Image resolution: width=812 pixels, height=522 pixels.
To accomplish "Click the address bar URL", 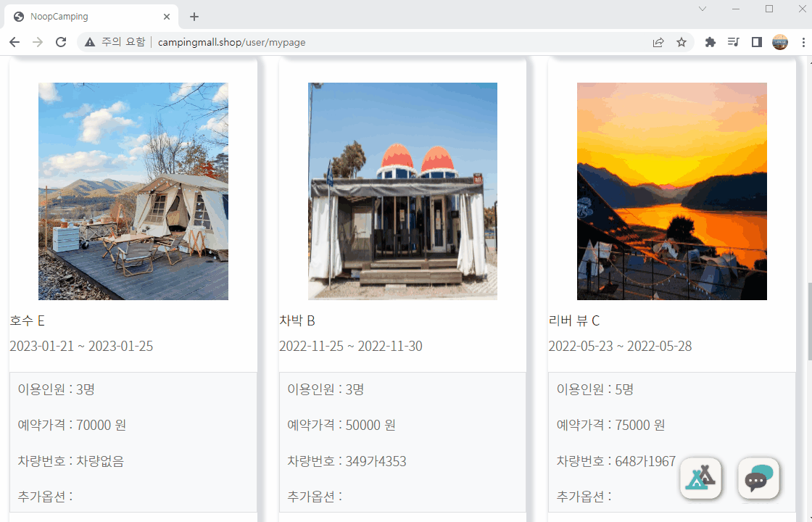I will pos(231,43).
